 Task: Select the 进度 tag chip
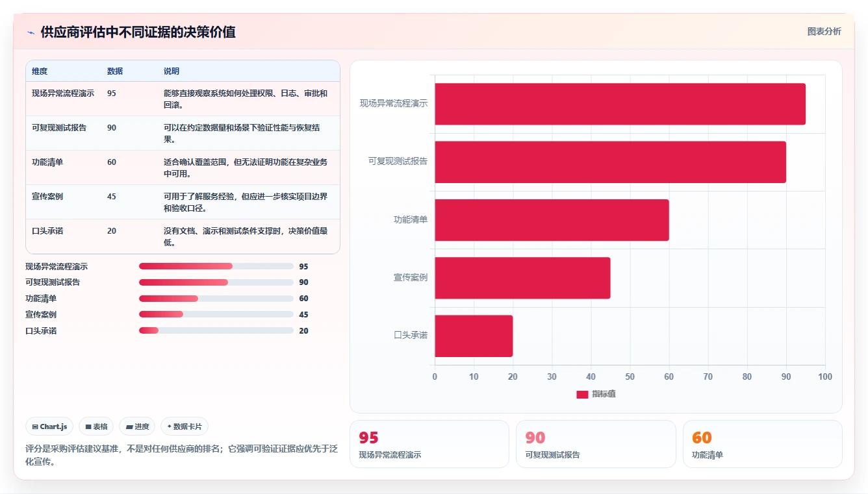pos(138,426)
